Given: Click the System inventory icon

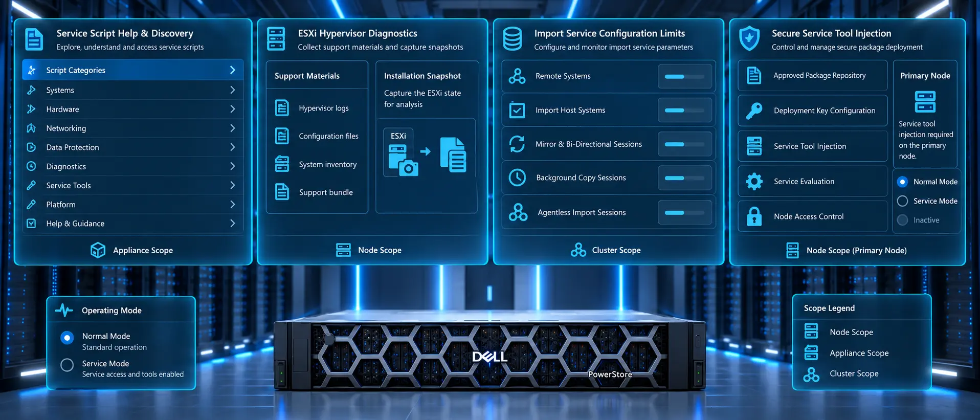Looking at the screenshot, I should pos(282,164).
